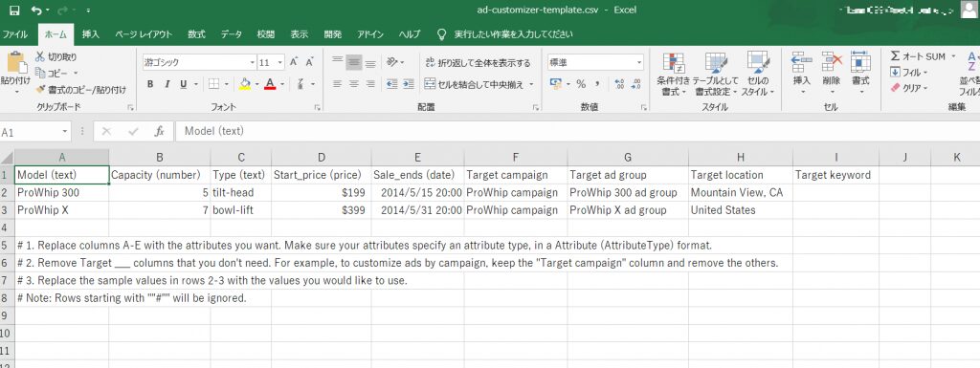Click the Name Box showing A1
This screenshot has height=368, width=980.
[x=35, y=132]
